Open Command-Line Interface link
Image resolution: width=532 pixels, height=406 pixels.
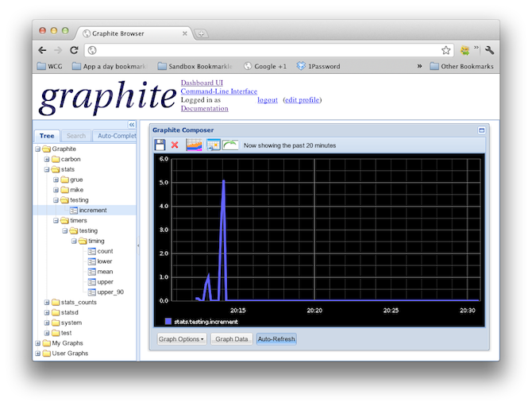pyautogui.click(x=219, y=91)
